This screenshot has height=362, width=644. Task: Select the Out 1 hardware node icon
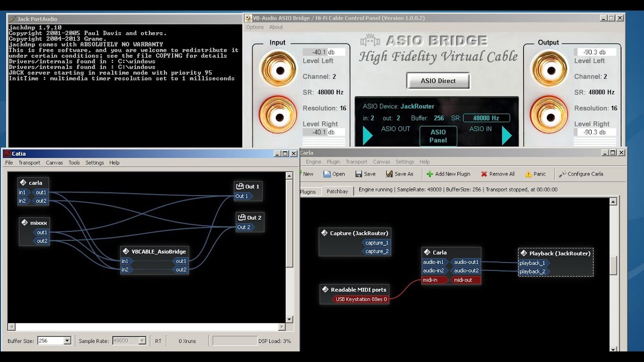[240, 187]
